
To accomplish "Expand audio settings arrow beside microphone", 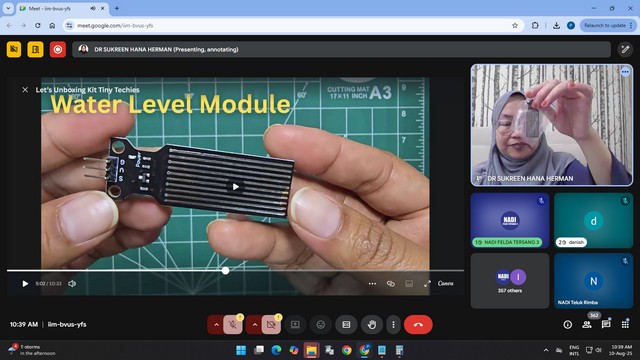I will pos(216,324).
